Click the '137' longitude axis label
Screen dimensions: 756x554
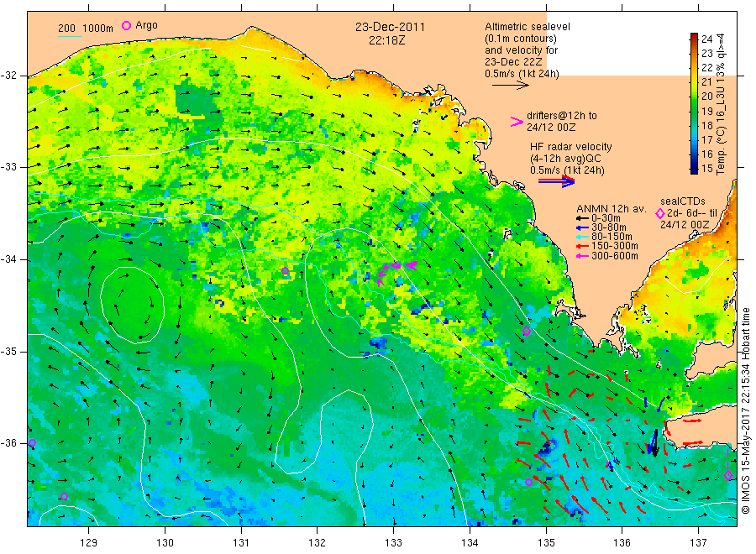click(698, 543)
